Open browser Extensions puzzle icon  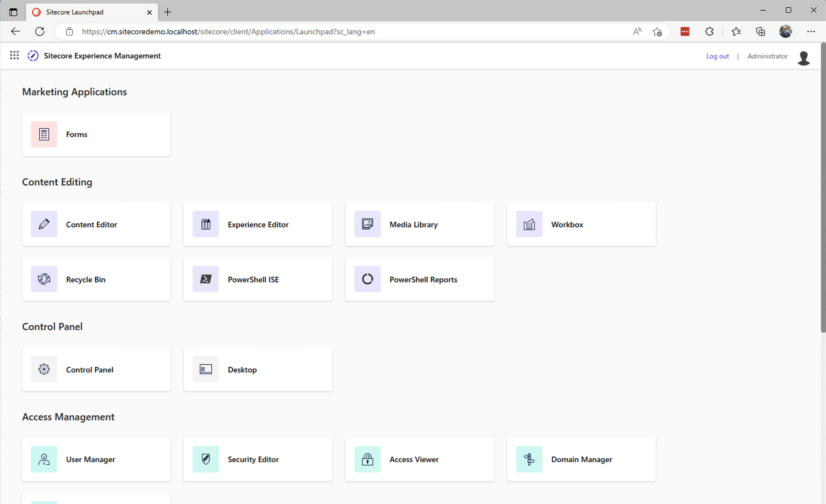[x=709, y=31]
